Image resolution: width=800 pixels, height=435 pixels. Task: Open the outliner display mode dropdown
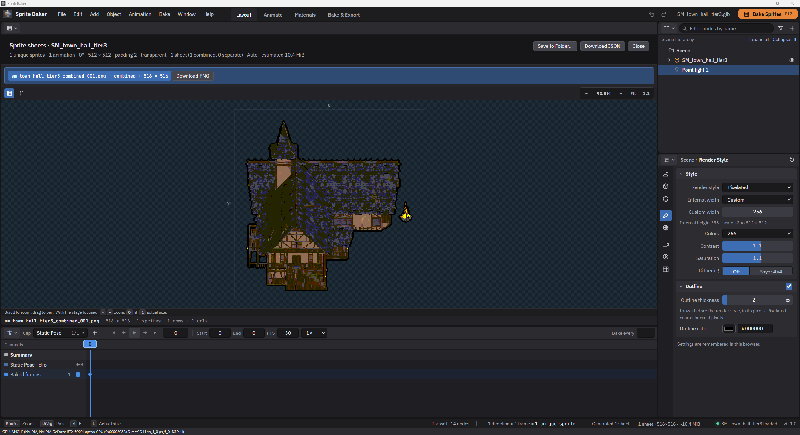668,29
